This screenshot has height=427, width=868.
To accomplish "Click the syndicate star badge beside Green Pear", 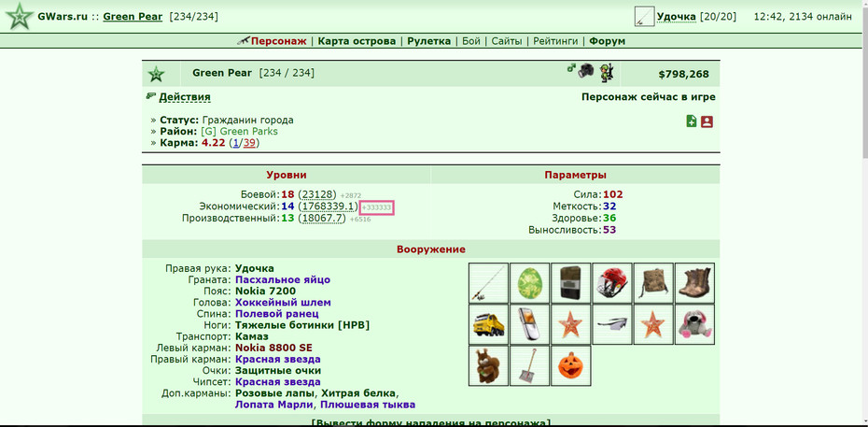I will [156, 74].
